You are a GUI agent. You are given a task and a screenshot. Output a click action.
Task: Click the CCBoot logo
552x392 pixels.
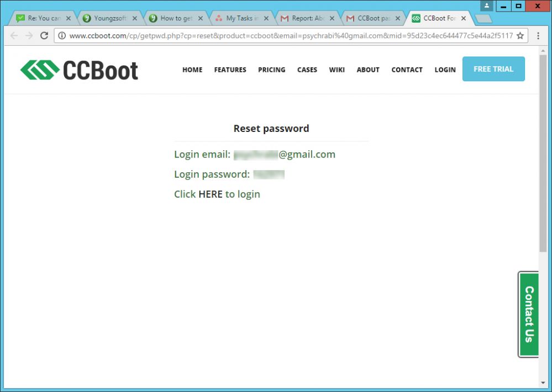(x=79, y=70)
